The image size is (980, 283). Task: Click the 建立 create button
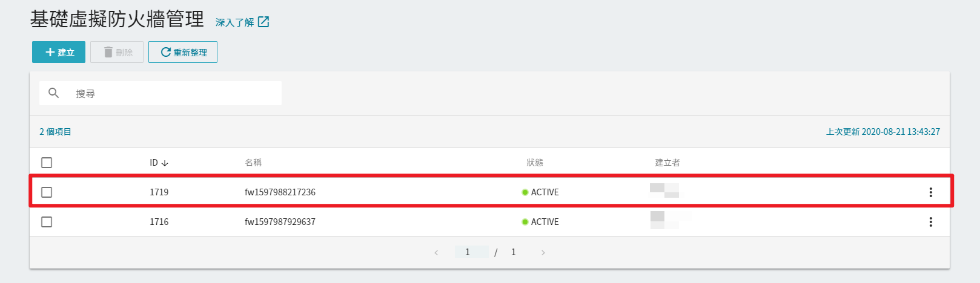click(59, 52)
